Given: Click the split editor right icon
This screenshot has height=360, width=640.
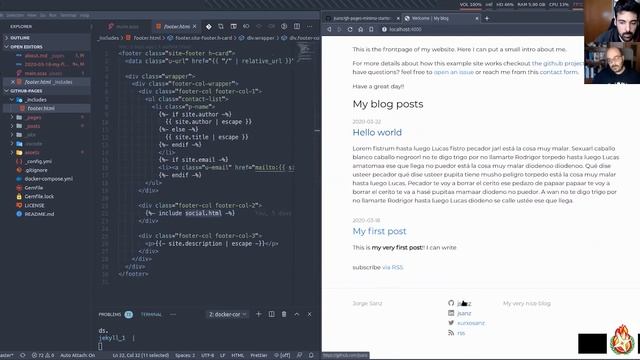Looking at the screenshot, I should click(297, 27).
